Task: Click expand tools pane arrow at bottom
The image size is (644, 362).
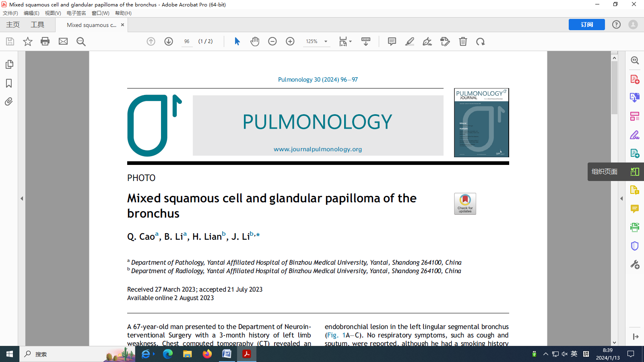Action: (635, 337)
